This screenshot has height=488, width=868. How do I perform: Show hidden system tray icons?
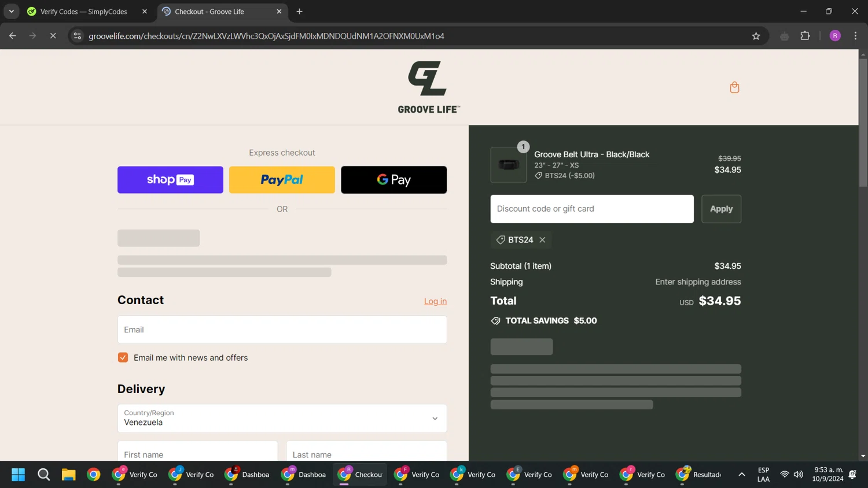[x=741, y=475]
